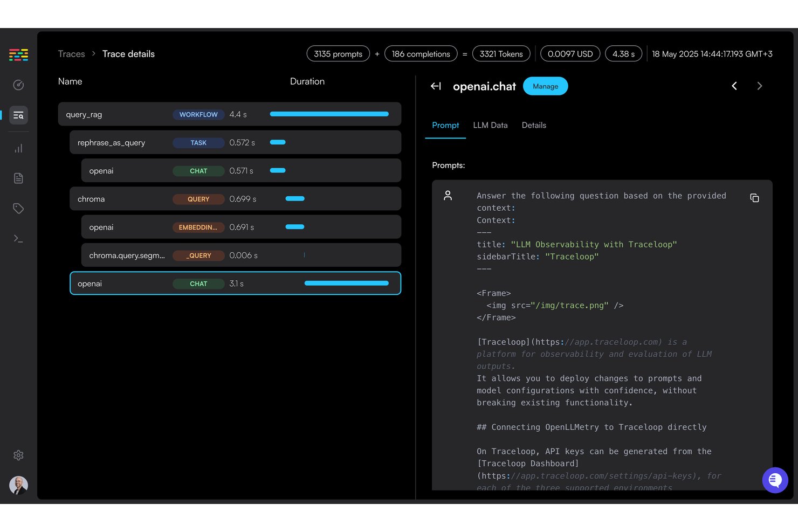
Task: Open the terminal prompt icon in sidebar
Action: tap(18, 238)
